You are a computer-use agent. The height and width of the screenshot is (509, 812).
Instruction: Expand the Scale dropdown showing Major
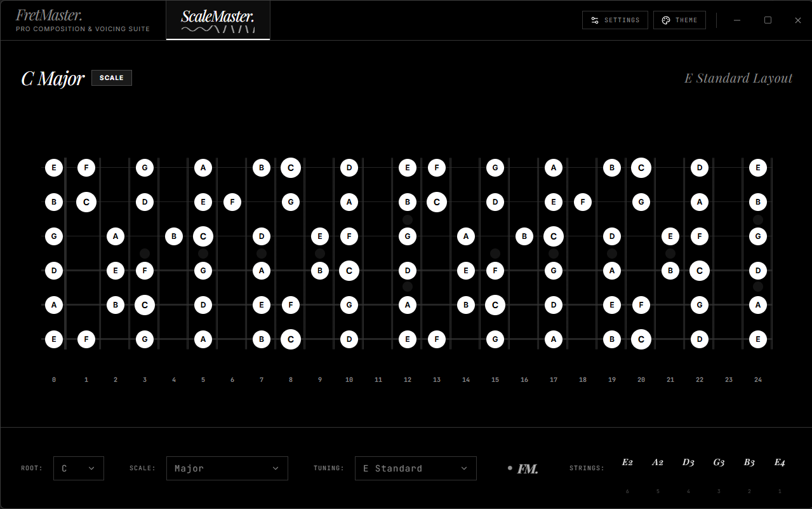[227, 468]
